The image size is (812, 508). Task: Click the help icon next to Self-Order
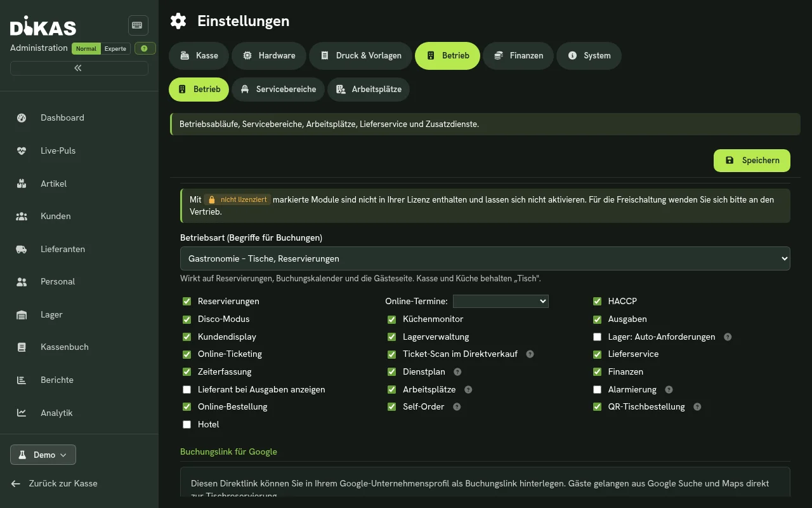tap(457, 407)
